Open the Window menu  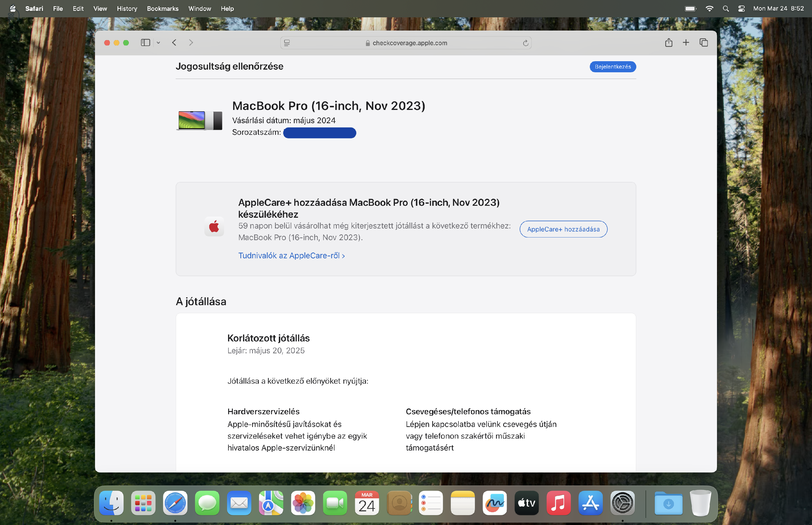click(x=200, y=8)
